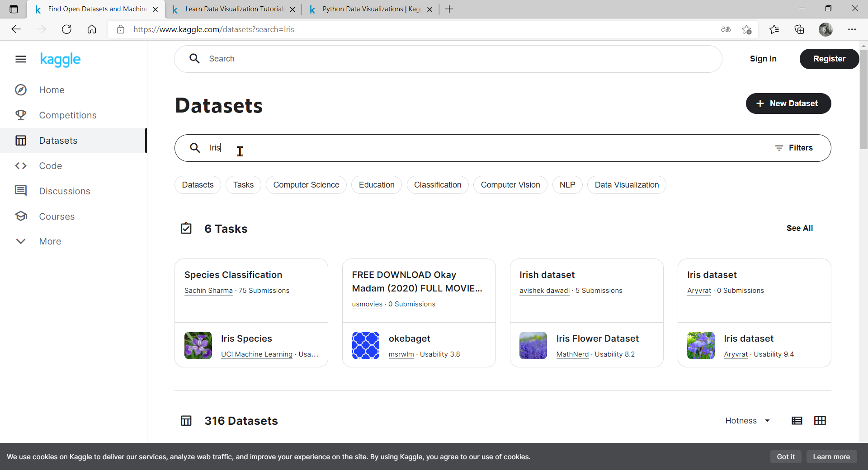Open the browser favorites list
868x470 pixels.
click(774, 29)
